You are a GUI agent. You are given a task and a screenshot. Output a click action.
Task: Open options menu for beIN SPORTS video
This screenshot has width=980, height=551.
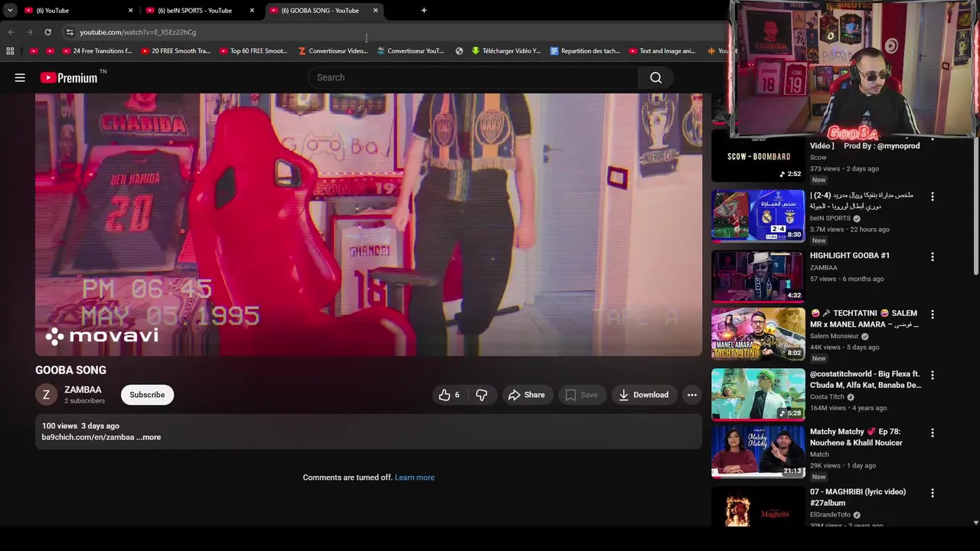point(933,197)
